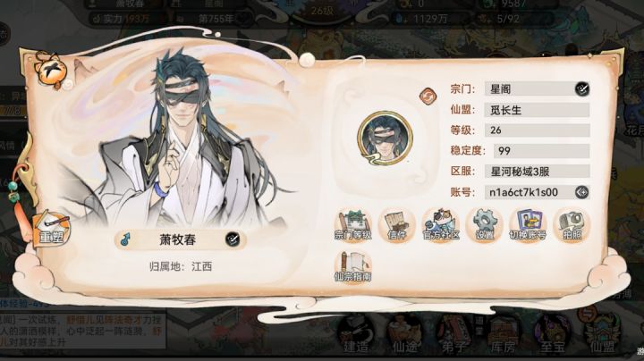Edit the character name 萧牧春

pos(232,239)
